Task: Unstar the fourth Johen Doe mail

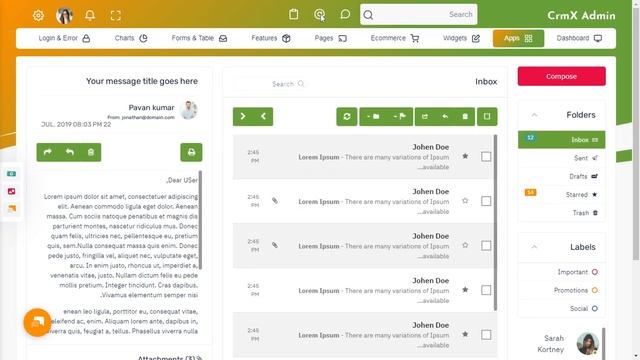Action: point(465,289)
